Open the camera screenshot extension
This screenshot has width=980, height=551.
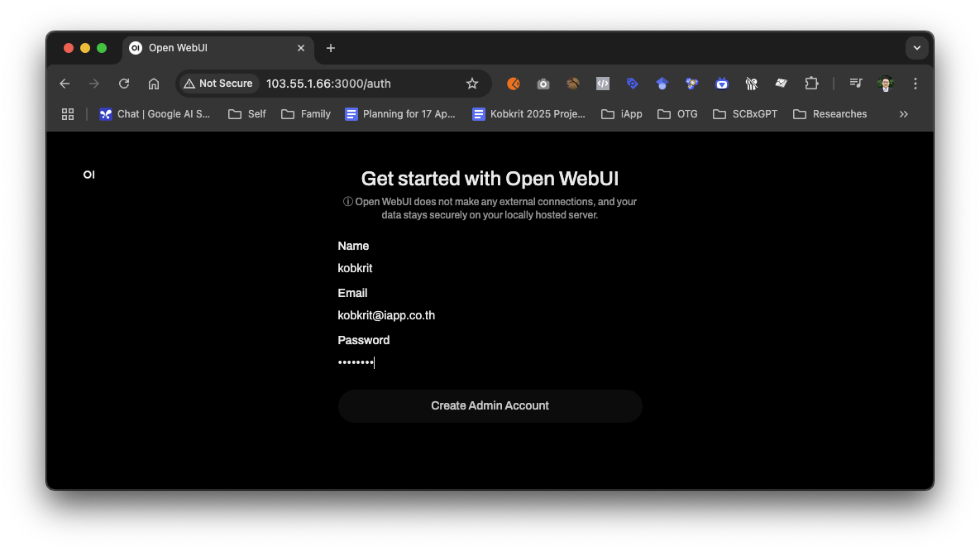(x=543, y=84)
